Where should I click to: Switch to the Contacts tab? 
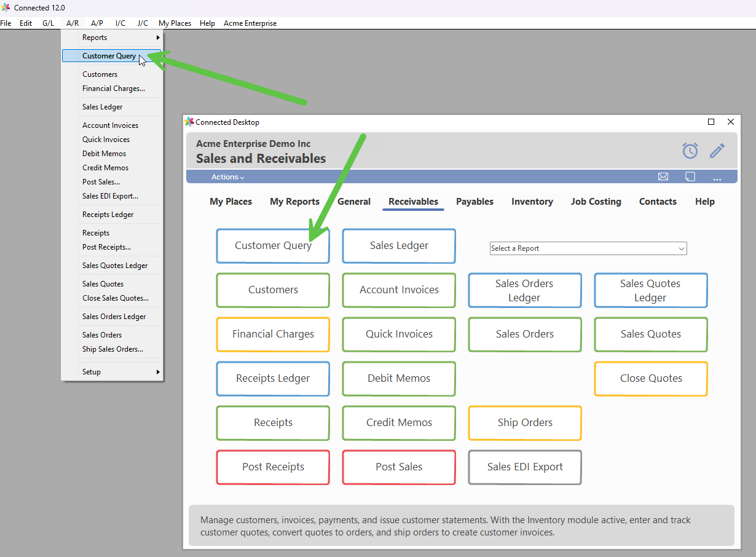coord(658,202)
